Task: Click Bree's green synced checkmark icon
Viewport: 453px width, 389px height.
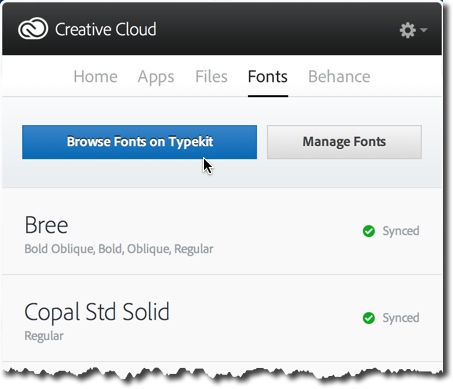Action: coord(369,231)
